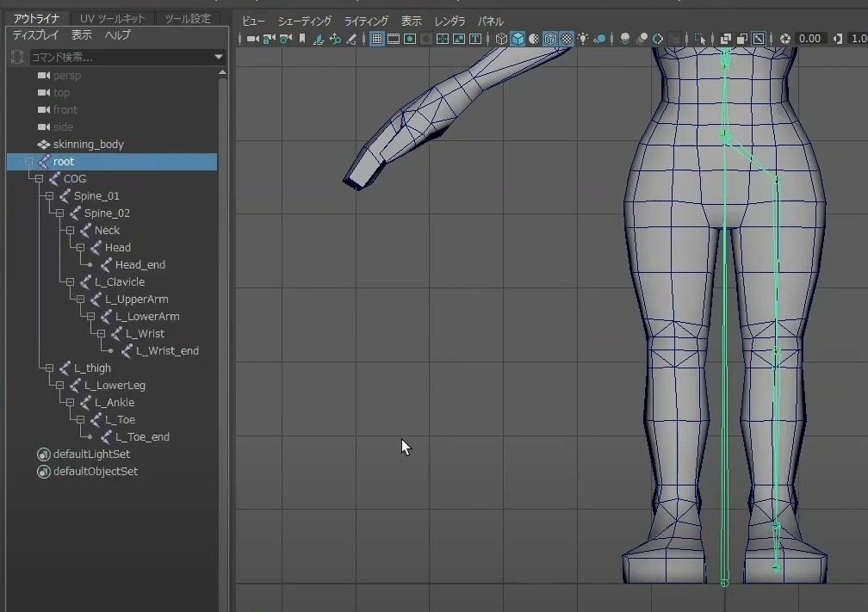Enable wireframe display mode

coord(501,39)
